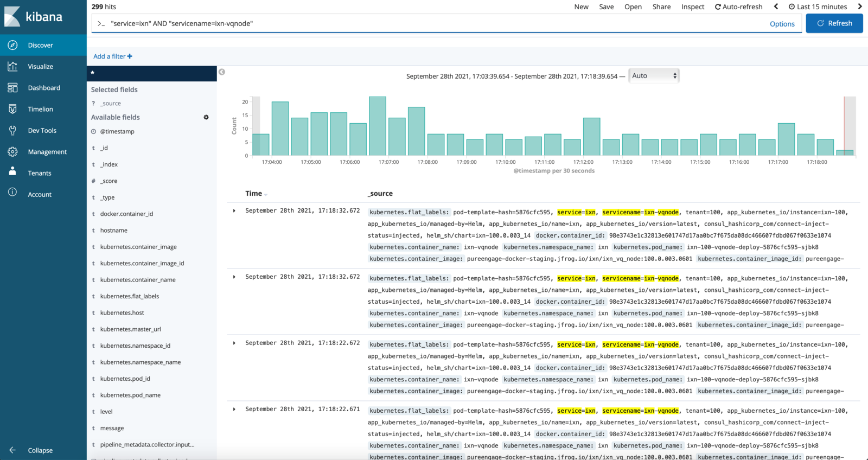Screen dimensions: 868x460
Task: Open the New menu item
Action: 581,7
